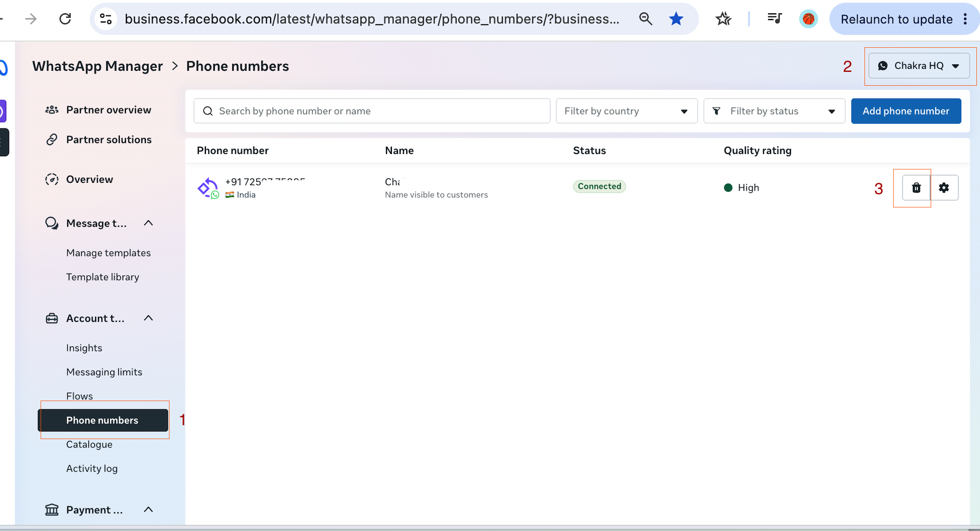
Task: Reload the page with the browser refresh icon
Action: click(x=65, y=19)
